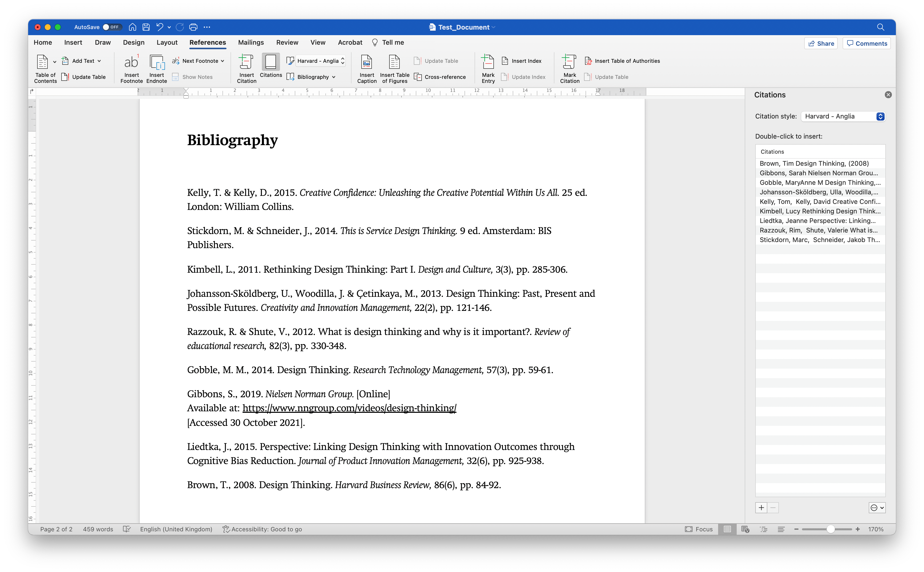Image resolution: width=924 pixels, height=572 pixels.
Task: Add new citation with plus button
Action: (761, 508)
